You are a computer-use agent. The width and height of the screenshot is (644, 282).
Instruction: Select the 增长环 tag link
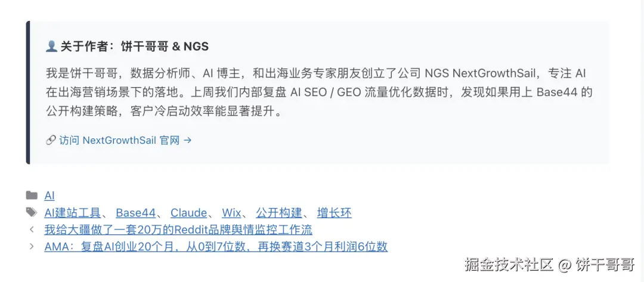(x=335, y=213)
